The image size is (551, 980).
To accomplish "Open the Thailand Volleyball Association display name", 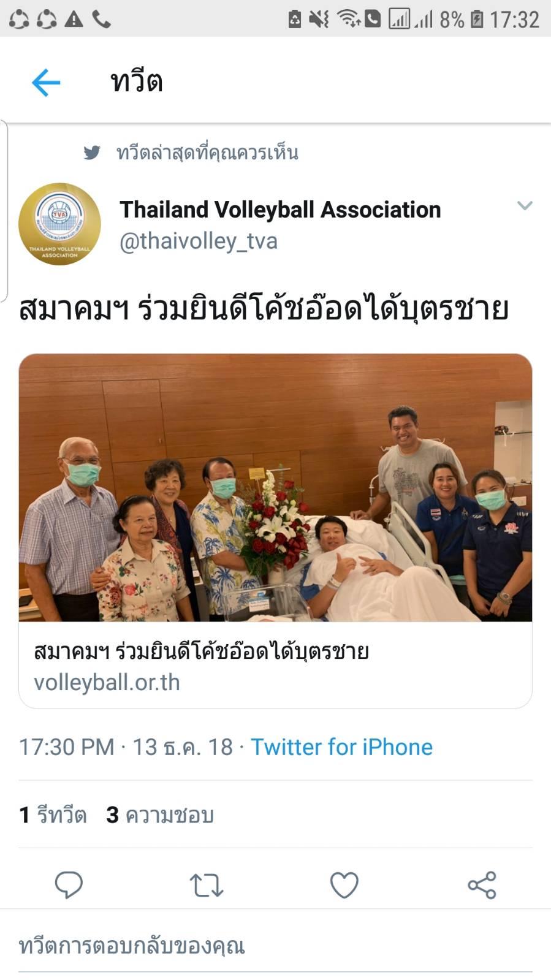I will tap(280, 210).
